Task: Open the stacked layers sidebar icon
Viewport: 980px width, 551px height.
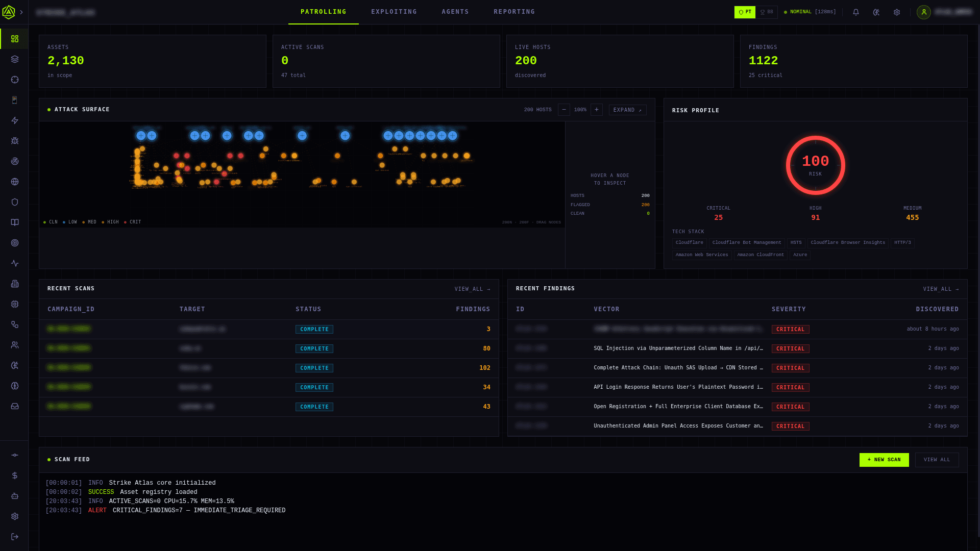Action: [15, 59]
